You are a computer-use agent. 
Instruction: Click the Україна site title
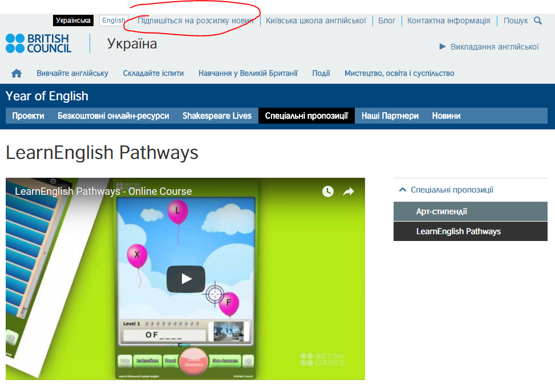tap(132, 44)
